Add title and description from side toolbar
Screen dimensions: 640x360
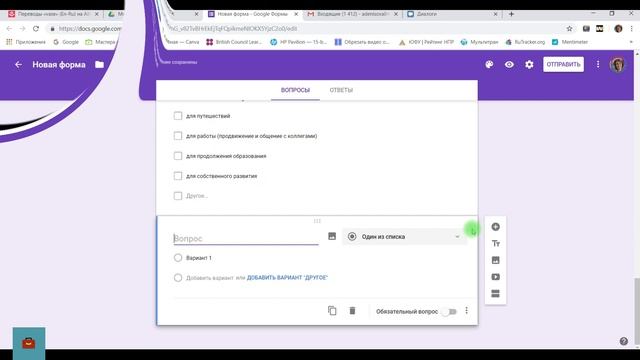coord(496,244)
